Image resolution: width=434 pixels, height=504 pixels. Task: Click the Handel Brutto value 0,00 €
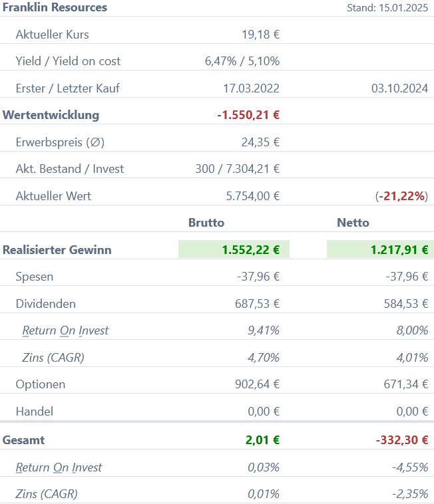[x=264, y=412]
